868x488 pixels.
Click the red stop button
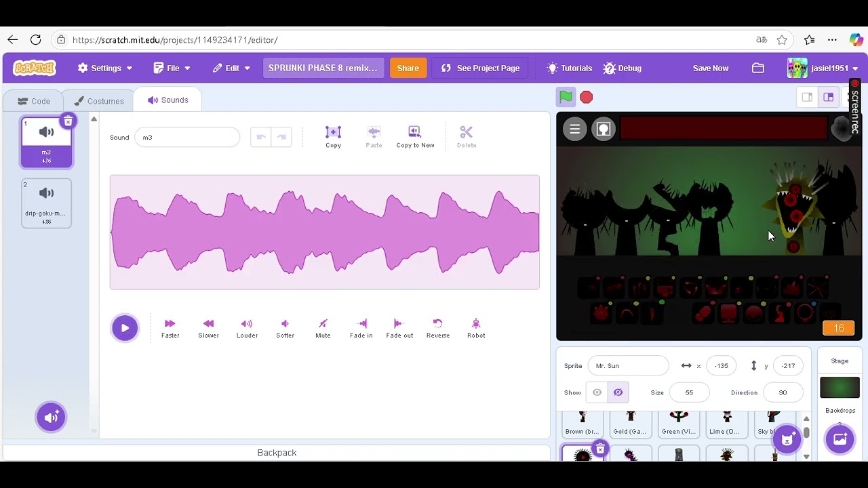[587, 98]
